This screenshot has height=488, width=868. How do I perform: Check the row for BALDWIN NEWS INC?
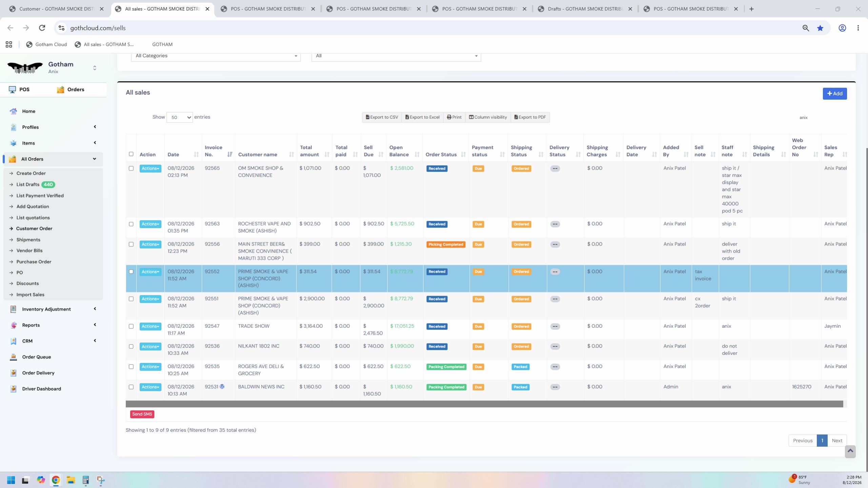coord(131,387)
